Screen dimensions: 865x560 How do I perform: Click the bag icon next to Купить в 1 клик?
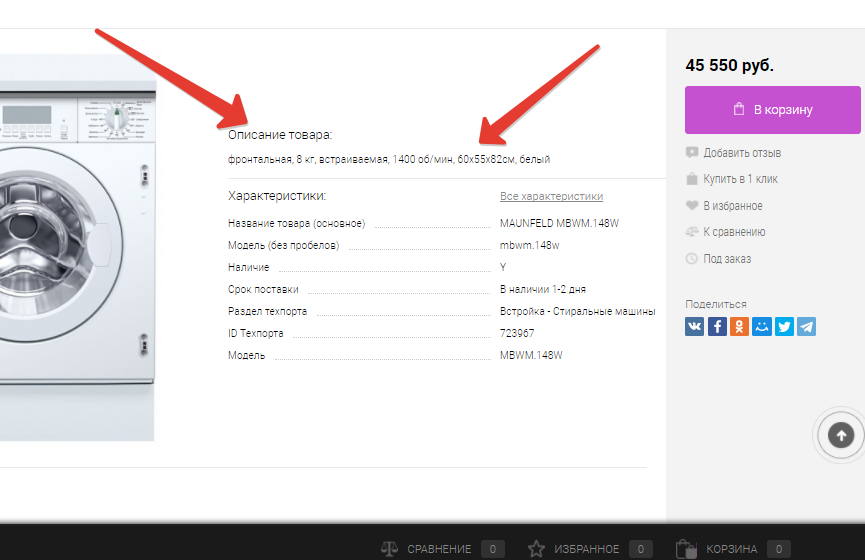pyautogui.click(x=692, y=179)
